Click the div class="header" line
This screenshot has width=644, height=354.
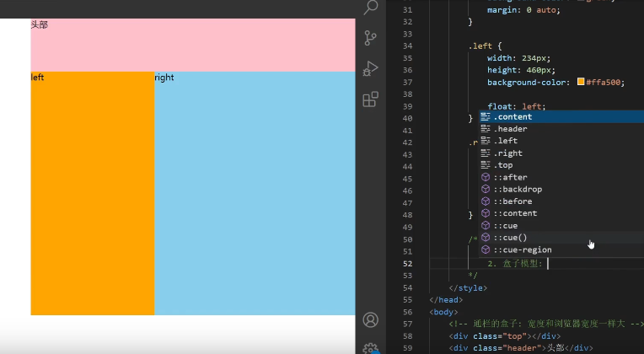pyautogui.click(x=521, y=348)
